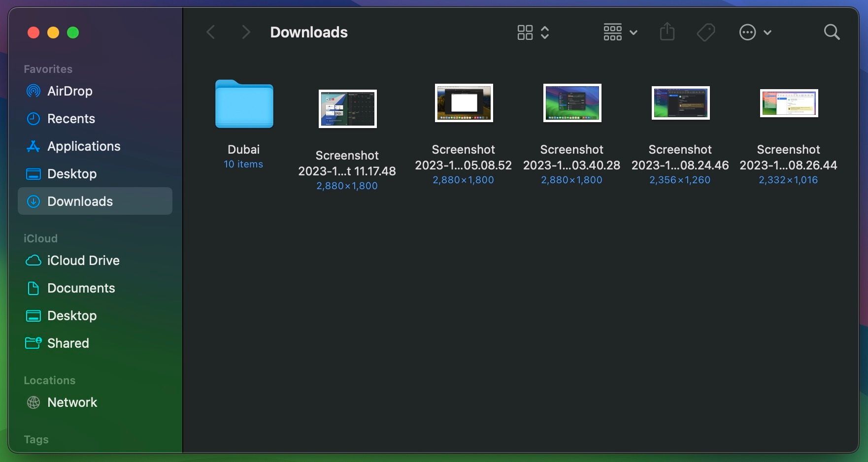Highlight the Desktop item under Favorites

tap(71, 174)
